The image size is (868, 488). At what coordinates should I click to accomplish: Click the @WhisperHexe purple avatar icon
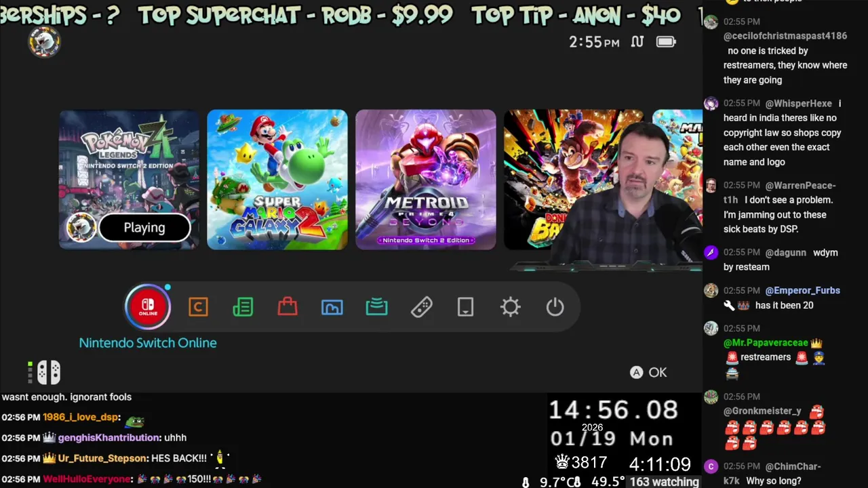tap(711, 104)
